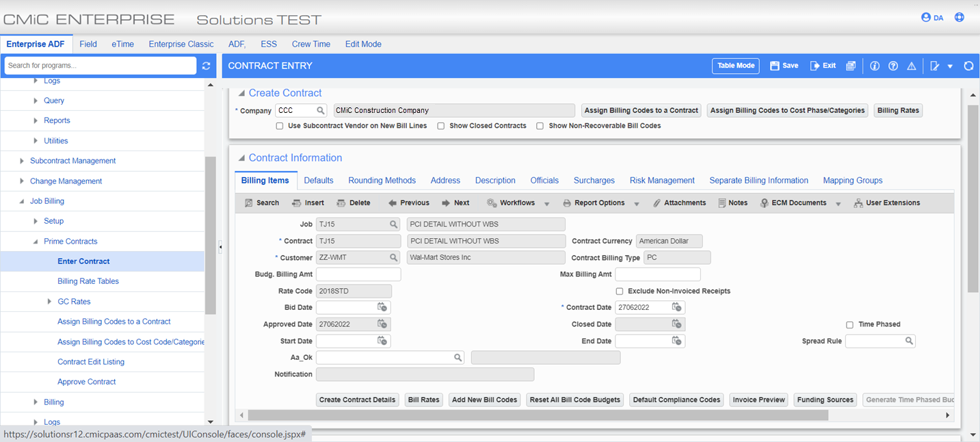Enable Show Non-Recoverable Bill Codes checkbox

pyautogui.click(x=540, y=126)
